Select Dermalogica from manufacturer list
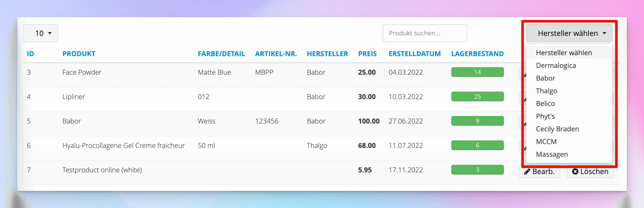644x208 pixels. (556, 66)
